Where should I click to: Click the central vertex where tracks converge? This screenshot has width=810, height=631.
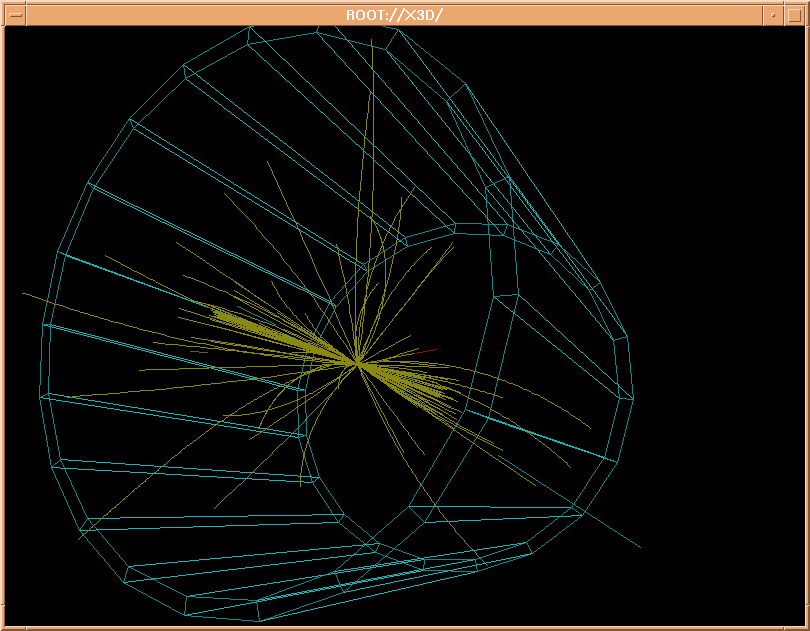tap(357, 362)
